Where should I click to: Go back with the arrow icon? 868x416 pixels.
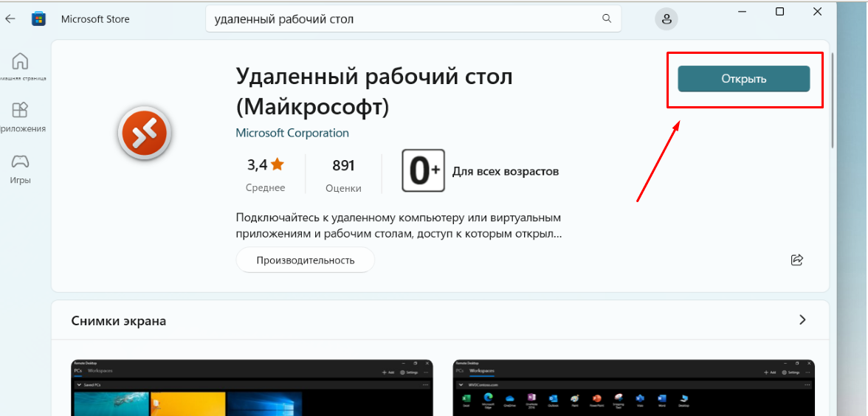pyautogui.click(x=10, y=19)
